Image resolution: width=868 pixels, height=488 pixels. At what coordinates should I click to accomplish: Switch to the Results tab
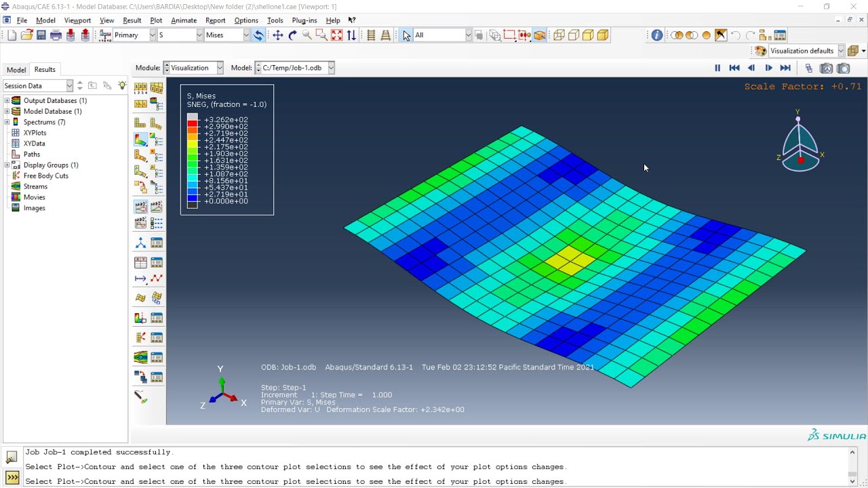[45, 69]
